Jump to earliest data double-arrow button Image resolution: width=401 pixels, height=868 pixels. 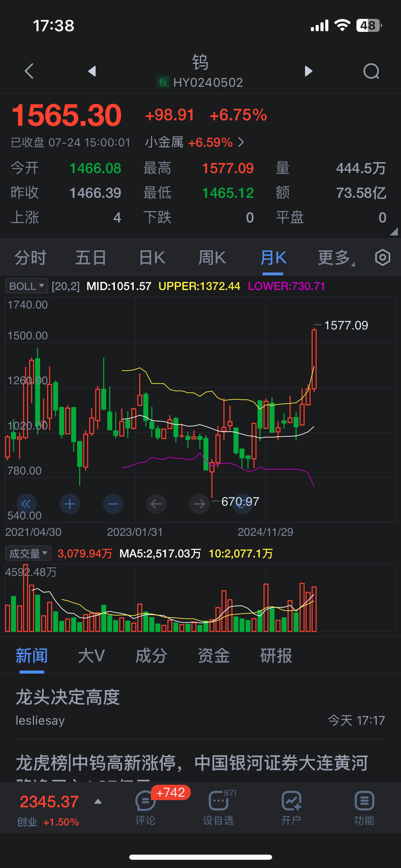click(x=26, y=504)
